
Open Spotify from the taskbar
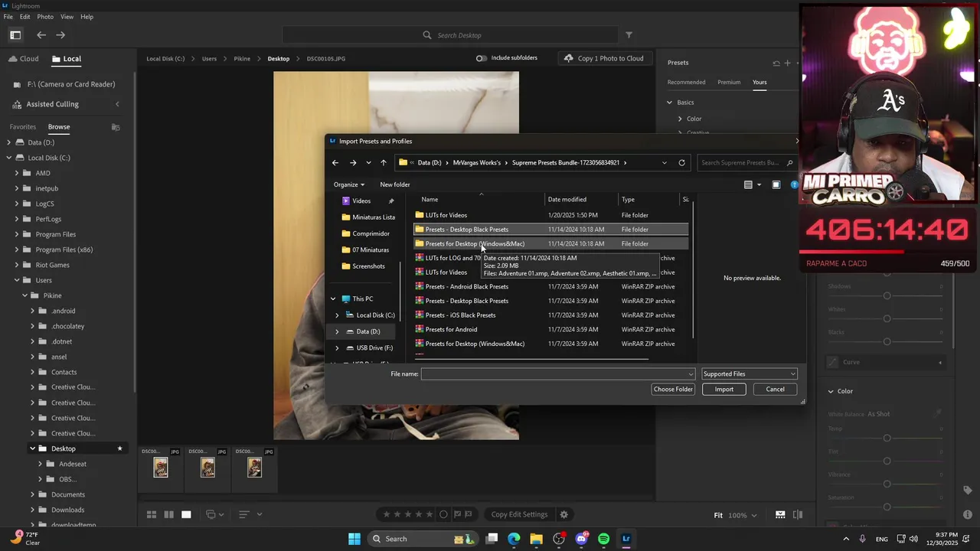click(603, 539)
